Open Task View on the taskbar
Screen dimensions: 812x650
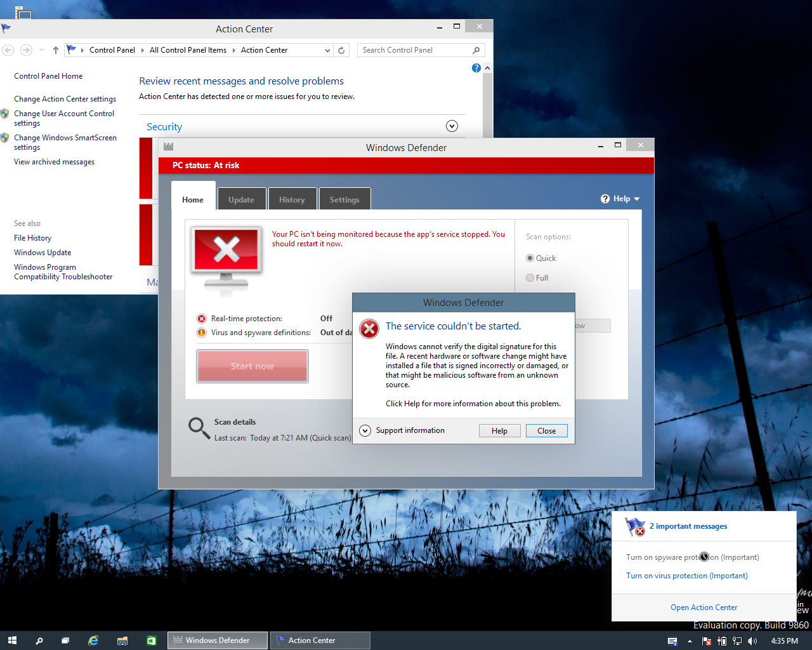point(65,640)
